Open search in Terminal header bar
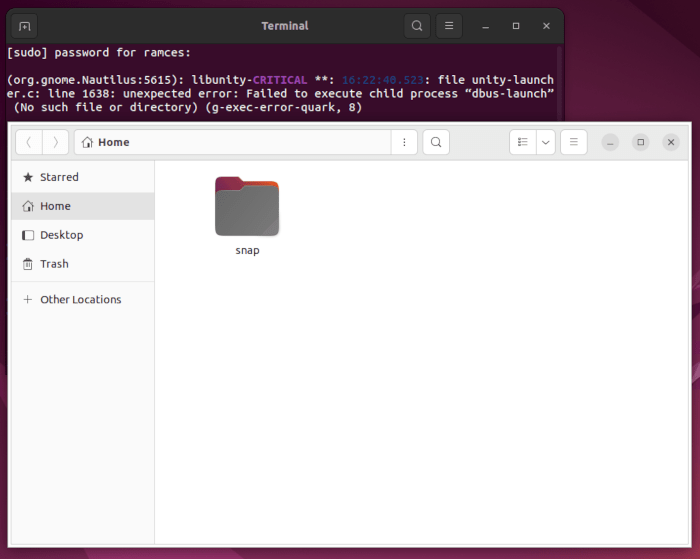The image size is (700, 559). click(x=417, y=26)
